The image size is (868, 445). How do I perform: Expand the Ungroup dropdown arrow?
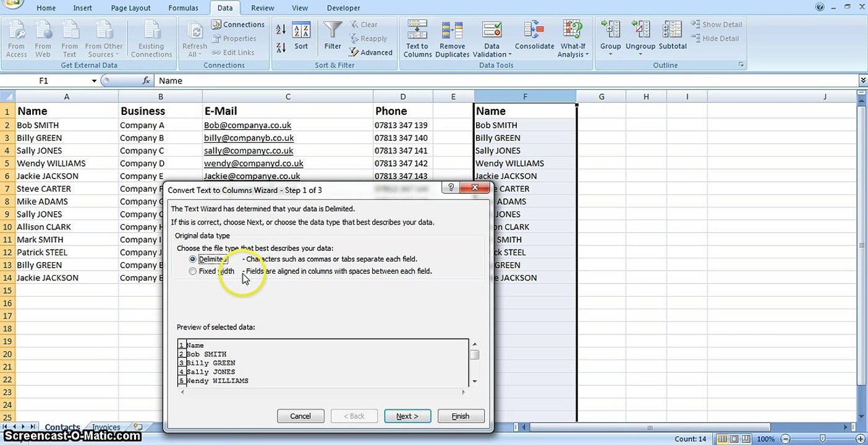pos(640,54)
